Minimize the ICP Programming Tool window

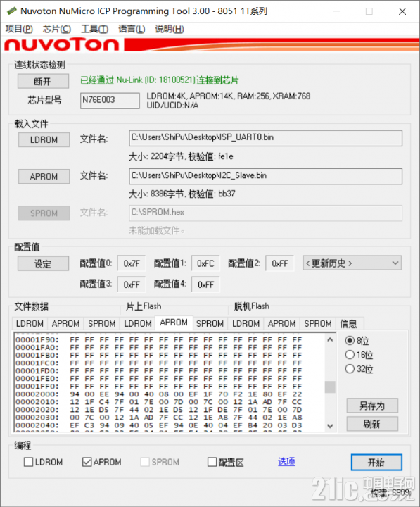click(336, 11)
